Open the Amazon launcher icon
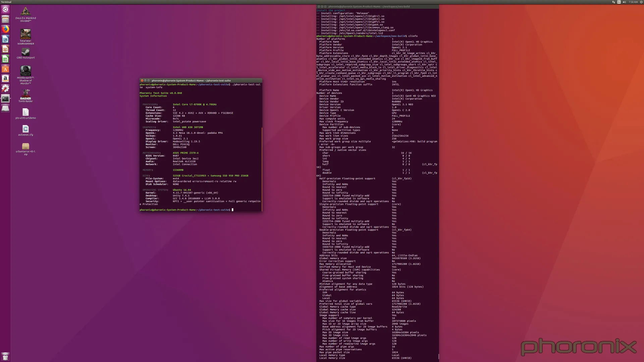The height and width of the screenshot is (362, 644). coord(5,79)
